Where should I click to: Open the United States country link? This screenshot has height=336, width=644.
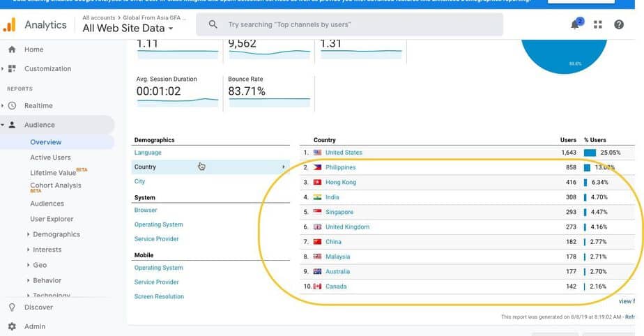tap(344, 153)
